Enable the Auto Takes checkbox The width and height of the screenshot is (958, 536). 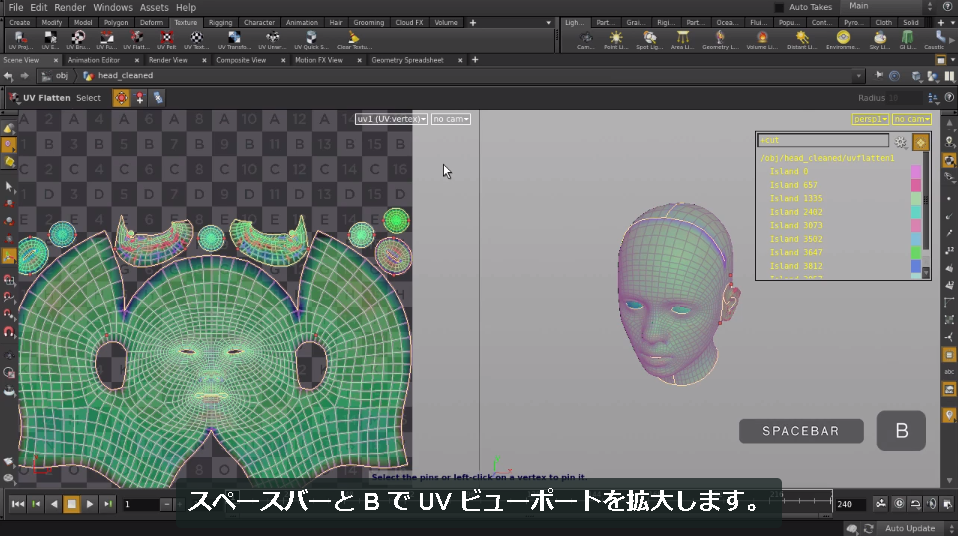(779, 7)
